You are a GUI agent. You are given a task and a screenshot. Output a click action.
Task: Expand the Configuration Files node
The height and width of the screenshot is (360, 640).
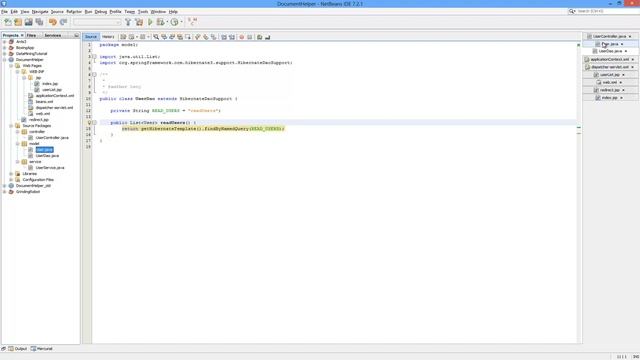tap(11, 180)
